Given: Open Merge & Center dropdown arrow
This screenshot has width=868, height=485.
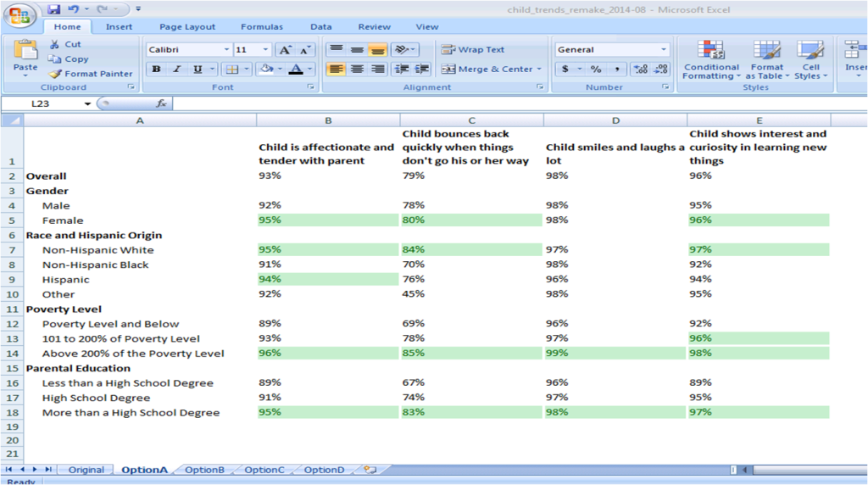Looking at the screenshot, I should (539, 70).
